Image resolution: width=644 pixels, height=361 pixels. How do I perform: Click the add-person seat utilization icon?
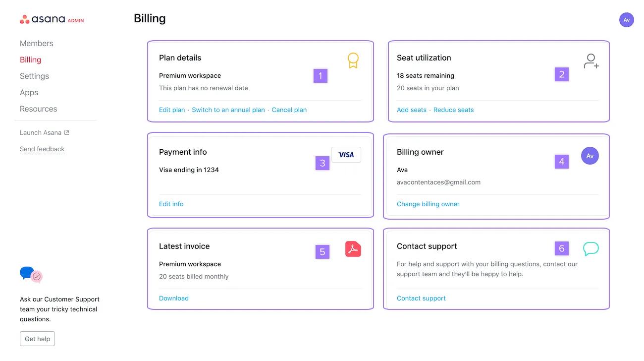coord(590,61)
